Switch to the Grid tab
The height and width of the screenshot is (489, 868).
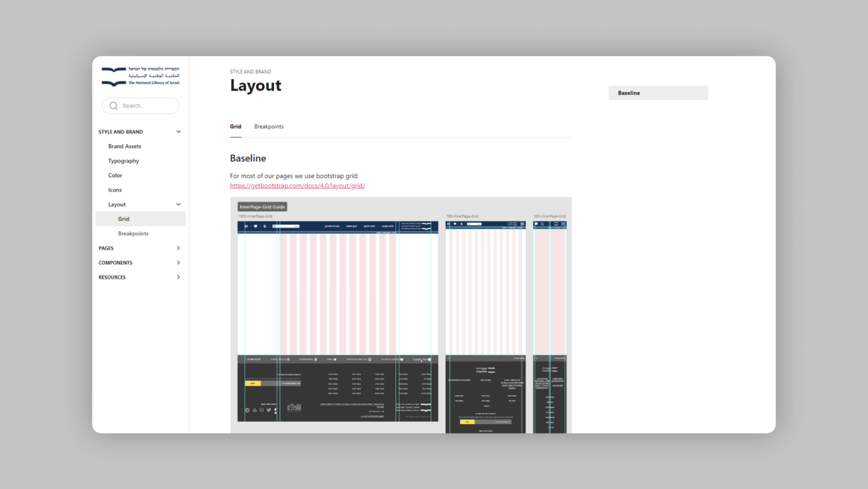[x=236, y=127]
